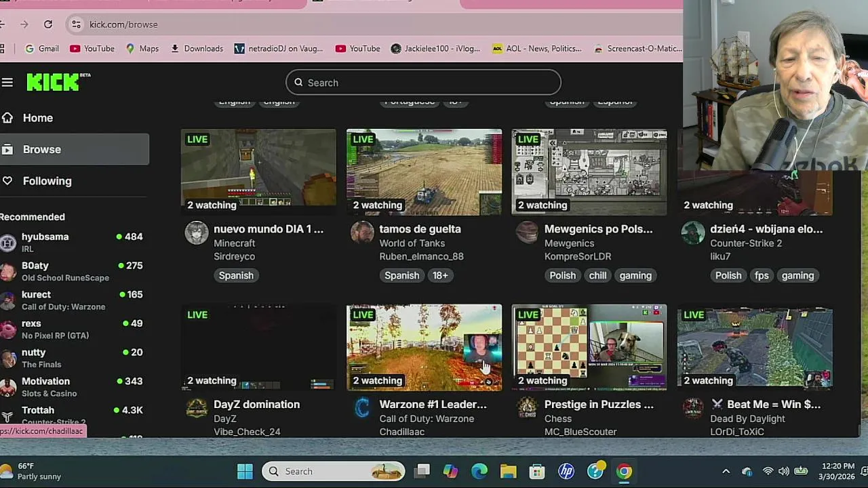Click the Following heart icon in sidebar
868x488 pixels.
(x=7, y=181)
